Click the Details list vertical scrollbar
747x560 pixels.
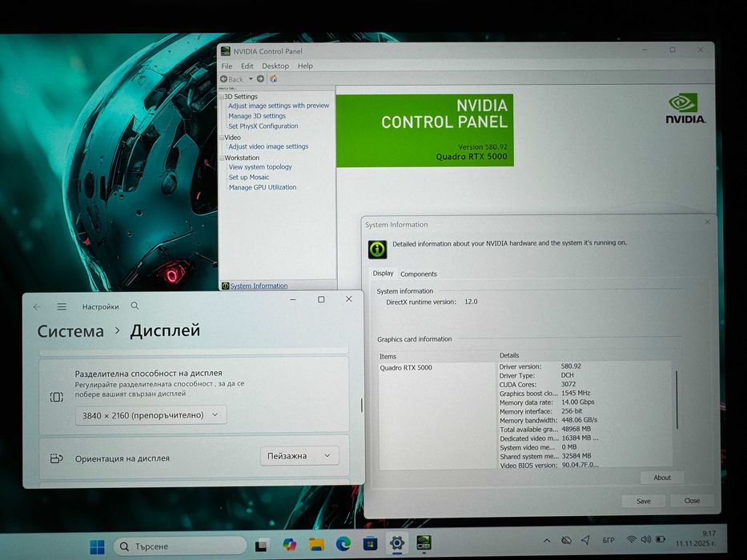(x=677, y=400)
